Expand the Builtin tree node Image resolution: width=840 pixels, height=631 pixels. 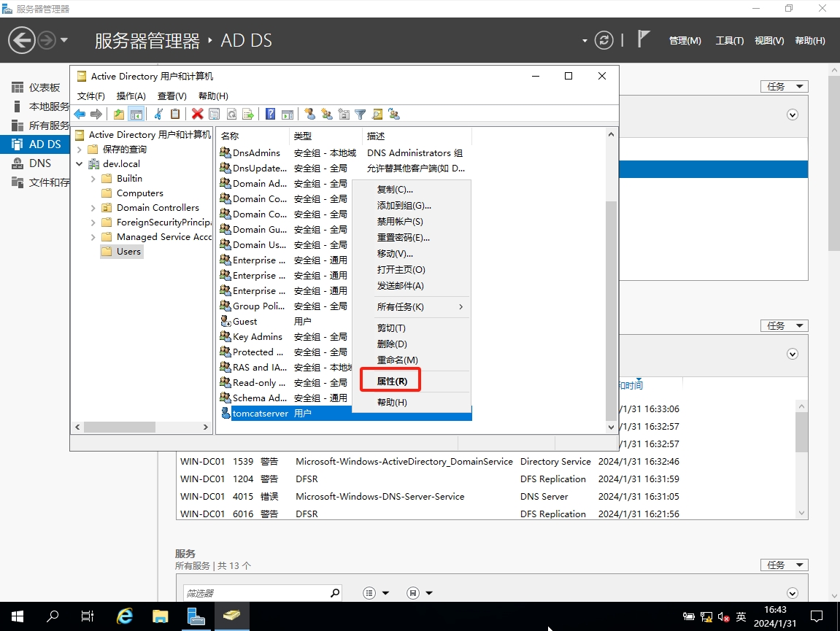click(93, 179)
